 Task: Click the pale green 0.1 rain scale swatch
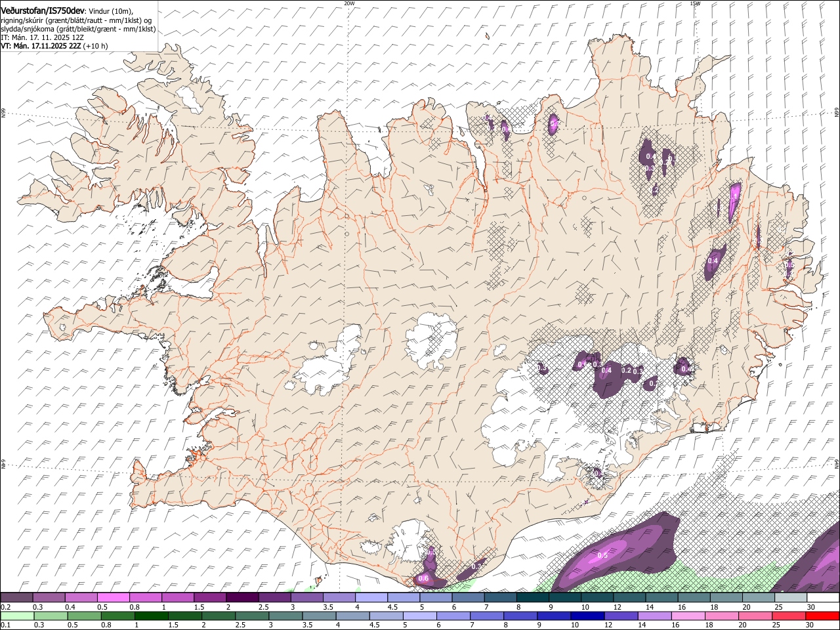[17, 616]
